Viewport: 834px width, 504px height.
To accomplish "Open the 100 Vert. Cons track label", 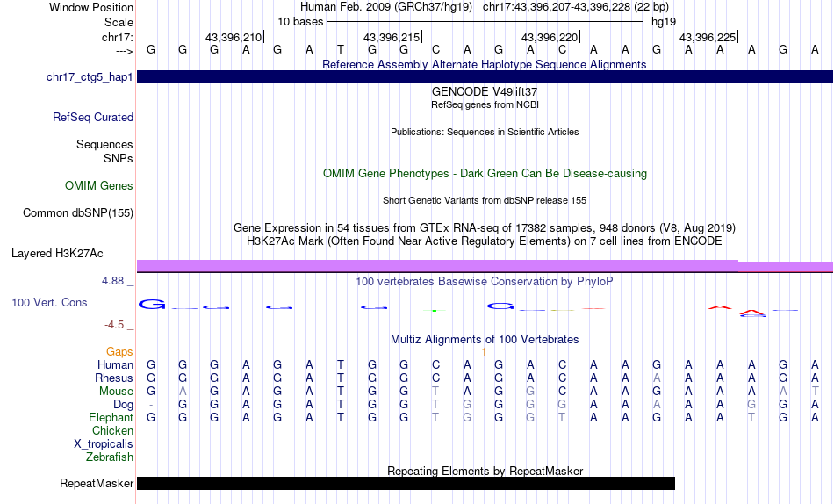I will [49, 302].
